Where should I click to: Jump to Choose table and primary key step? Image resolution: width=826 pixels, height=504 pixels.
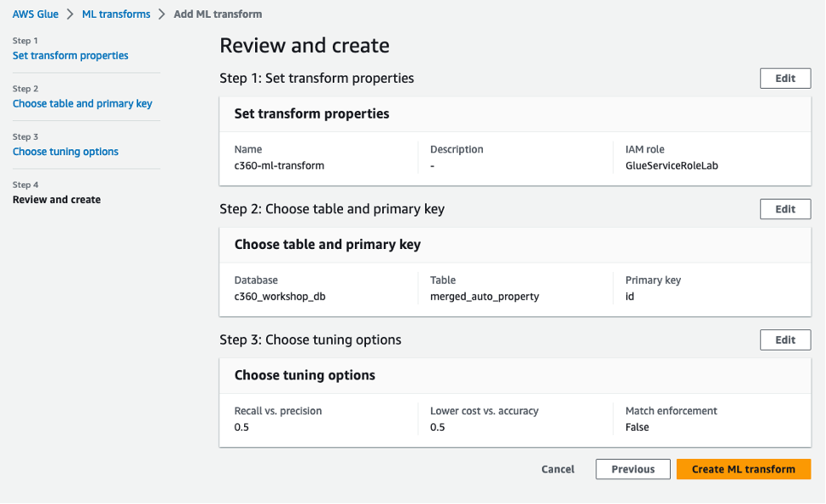point(82,104)
